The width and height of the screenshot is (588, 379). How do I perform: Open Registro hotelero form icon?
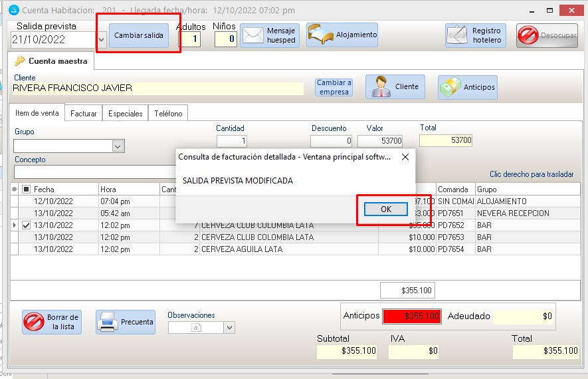pos(458,35)
